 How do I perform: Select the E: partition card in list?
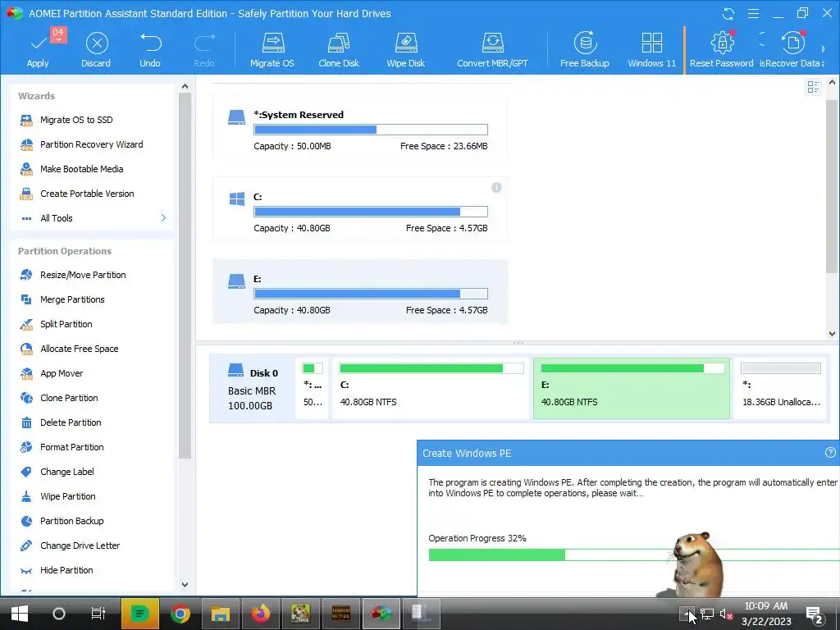coord(360,292)
